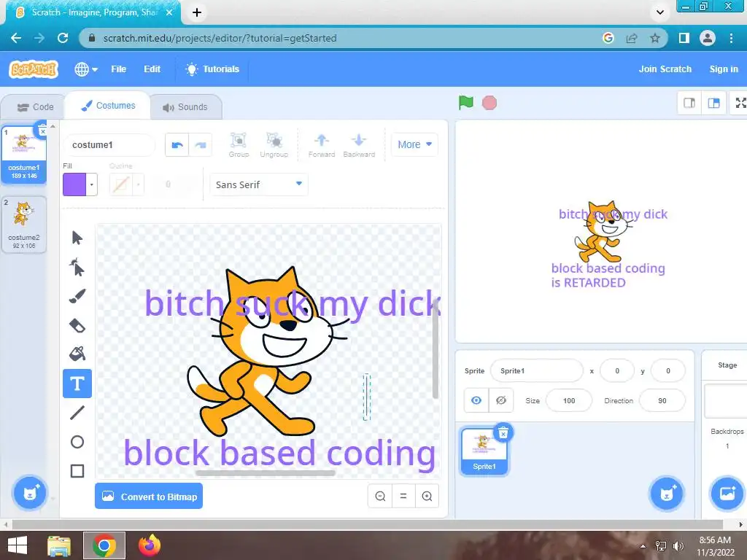The width and height of the screenshot is (747, 560).
Task: Click the canvas horizontal scrollbar
Action: 265,473
